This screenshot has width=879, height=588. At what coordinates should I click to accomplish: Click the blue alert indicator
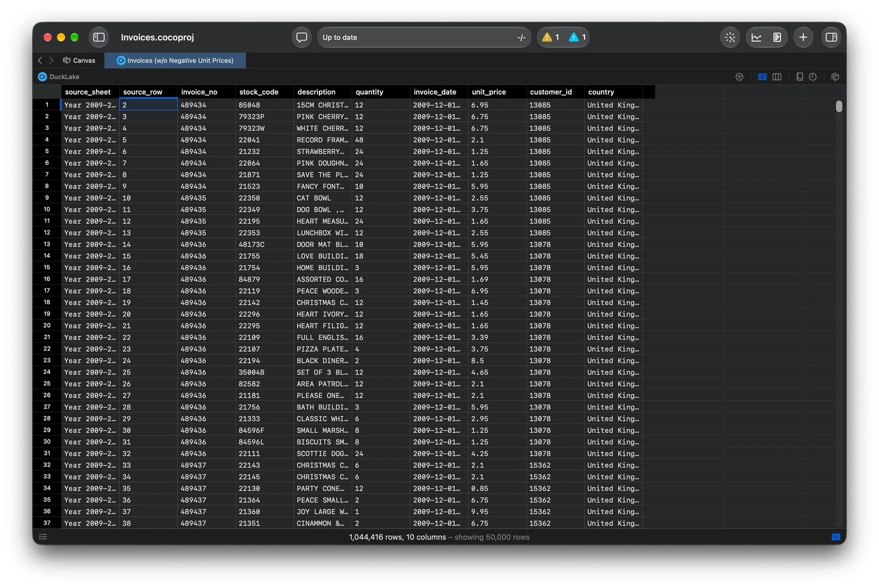[577, 37]
